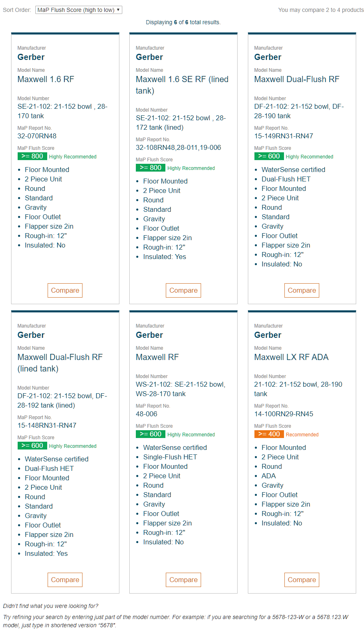Click report number 32-108RN48,28-011,19-006
The image size is (364, 633).
(178, 147)
